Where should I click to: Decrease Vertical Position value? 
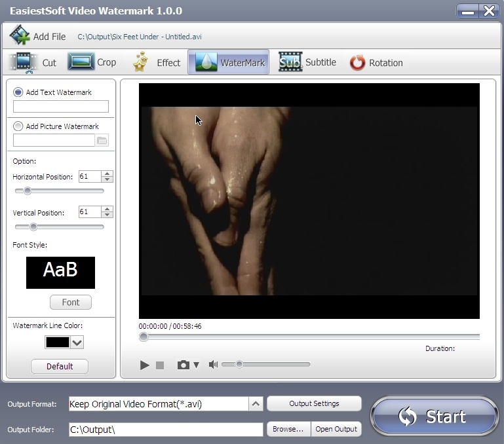[x=107, y=215]
